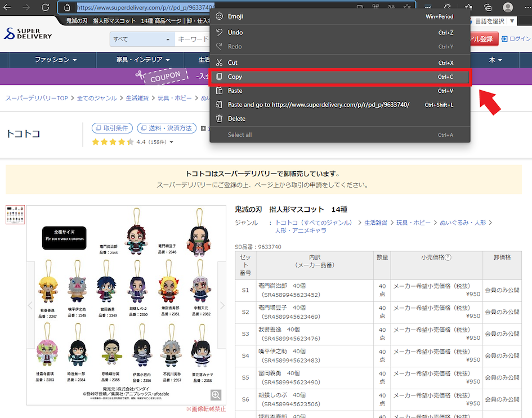532x418 pixels.
Task: Click the top breadcrumb 生活雑貨 link
Action: pyautogui.click(x=137, y=98)
